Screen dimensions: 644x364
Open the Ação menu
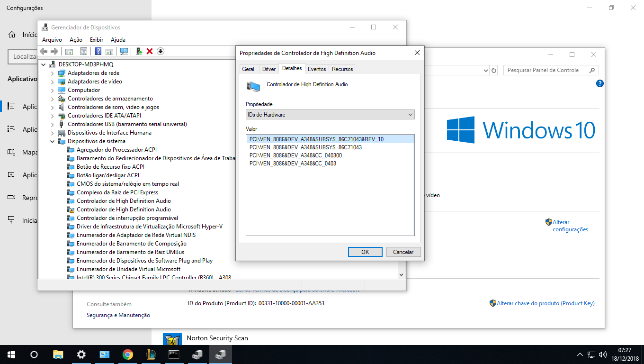tap(76, 40)
